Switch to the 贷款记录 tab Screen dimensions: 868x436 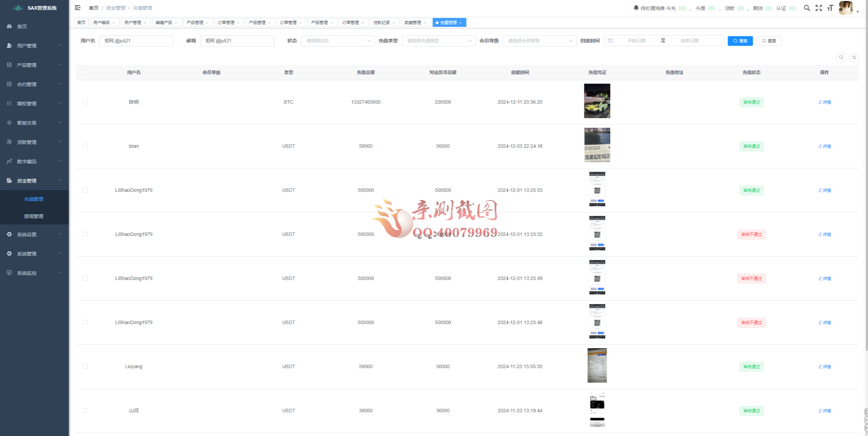(382, 23)
